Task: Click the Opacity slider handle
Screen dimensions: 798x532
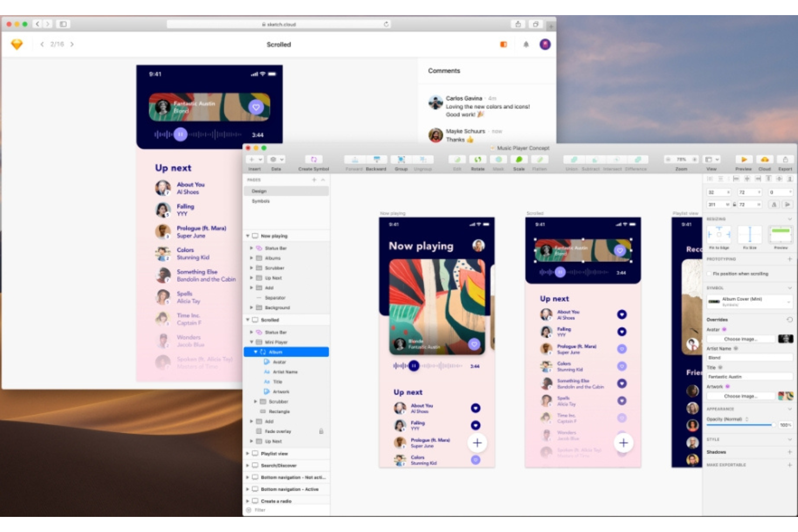Action: click(x=774, y=425)
